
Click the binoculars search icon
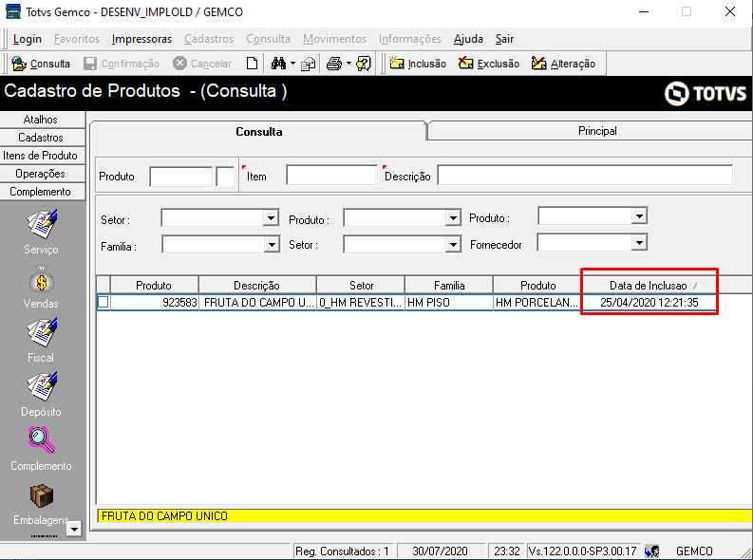[x=278, y=64]
